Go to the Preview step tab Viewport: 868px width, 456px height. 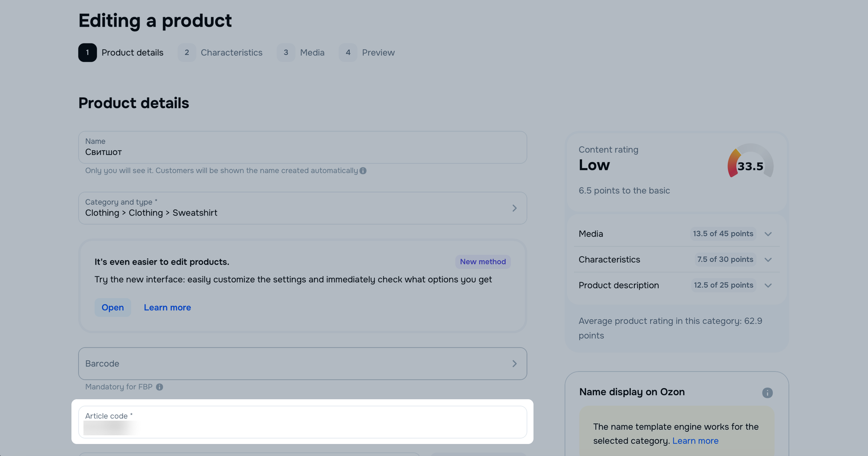click(x=378, y=52)
